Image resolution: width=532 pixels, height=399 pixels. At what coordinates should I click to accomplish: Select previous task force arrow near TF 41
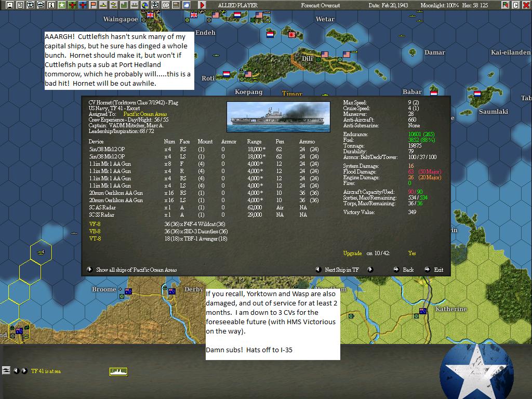16,371
